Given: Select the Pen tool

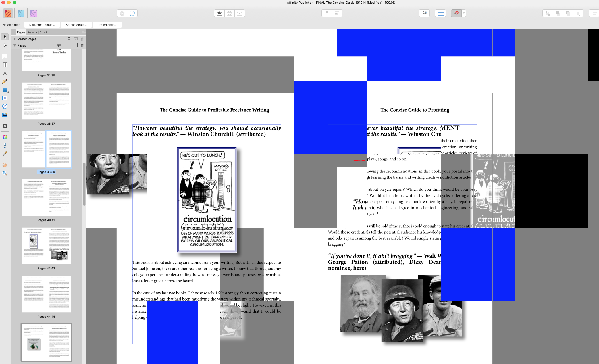Looking at the screenshot, I should (5, 81).
